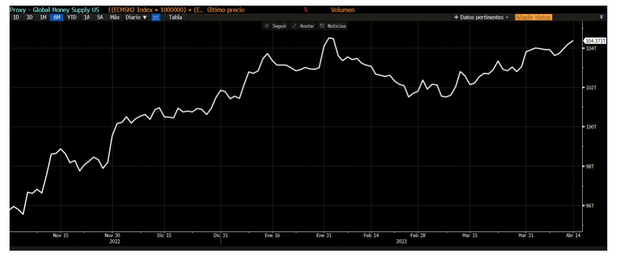Open the Noticias news icon
644x258 pixels.
(323, 26)
